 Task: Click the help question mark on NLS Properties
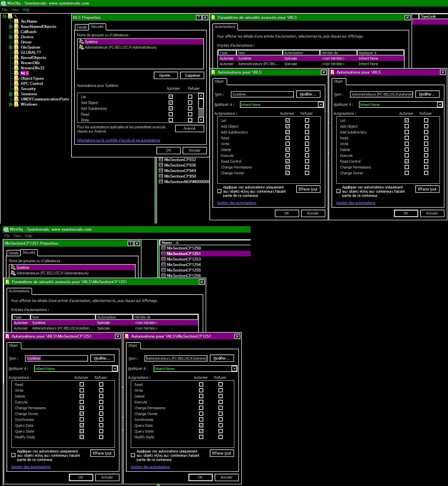[198, 17]
